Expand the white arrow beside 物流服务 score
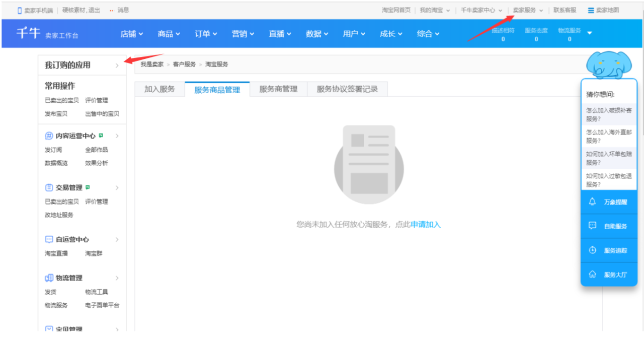This screenshot has height=338, width=644. click(x=590, y=33)
